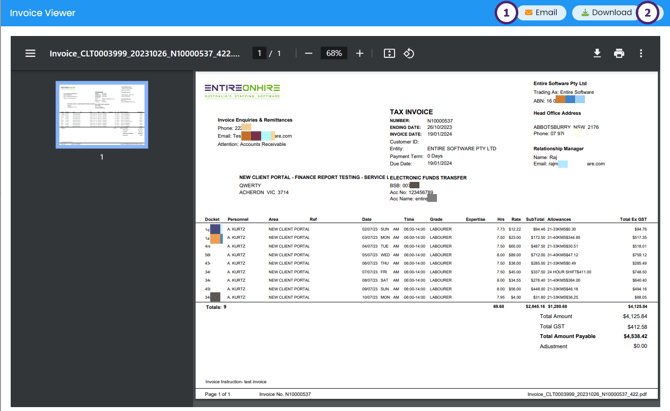Image resolution: width=670 pixels, height=411 pixels.
Task: Click the PDF toolbar download icon
Action: (x=597, y=53)
